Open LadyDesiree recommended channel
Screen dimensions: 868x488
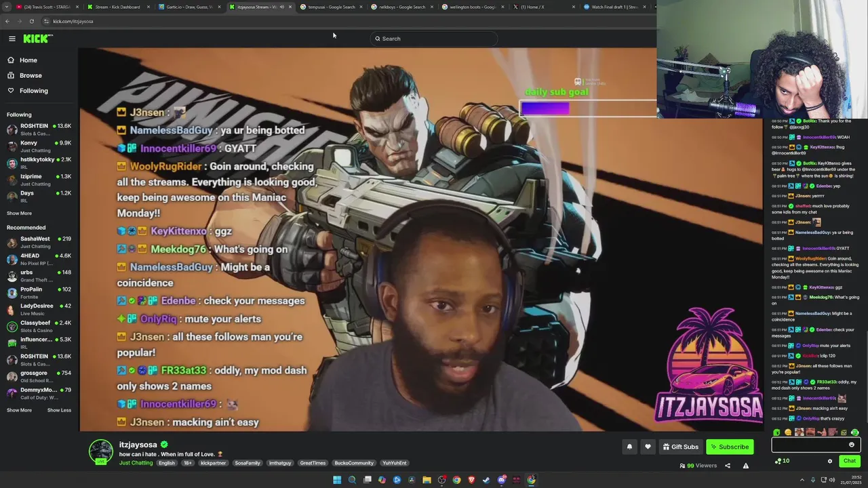click(39, 309)
